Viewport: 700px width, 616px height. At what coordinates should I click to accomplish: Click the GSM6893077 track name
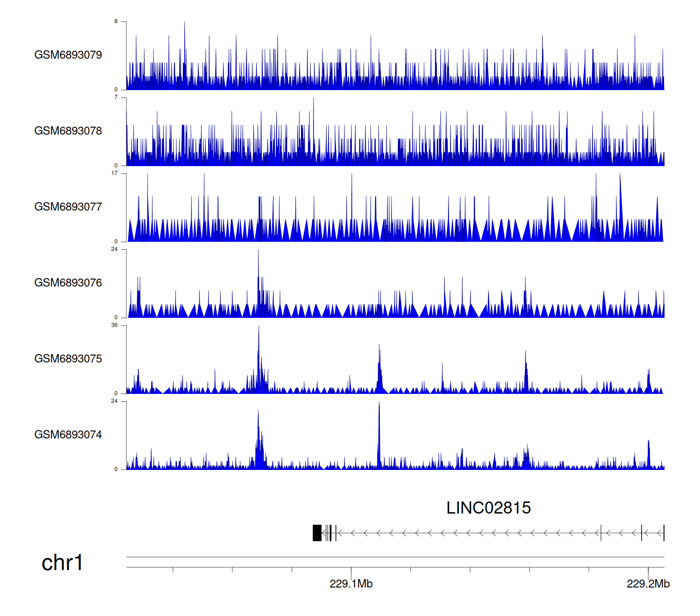[x=68, y=207]
